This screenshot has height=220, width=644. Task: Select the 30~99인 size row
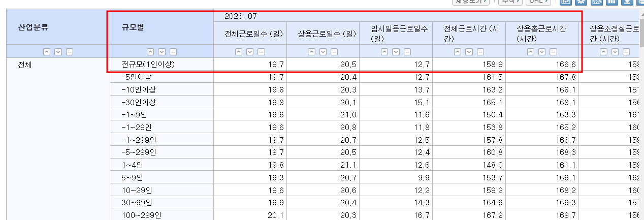137,203
